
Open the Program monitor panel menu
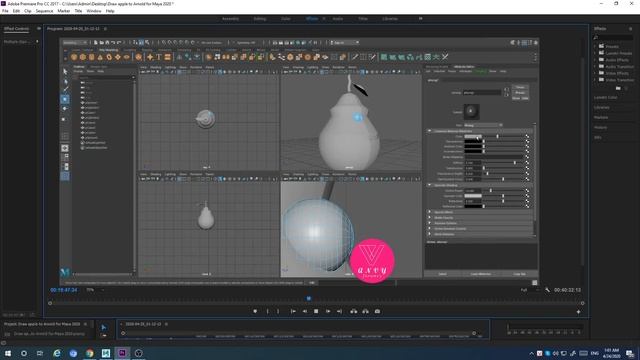[105, 29]
